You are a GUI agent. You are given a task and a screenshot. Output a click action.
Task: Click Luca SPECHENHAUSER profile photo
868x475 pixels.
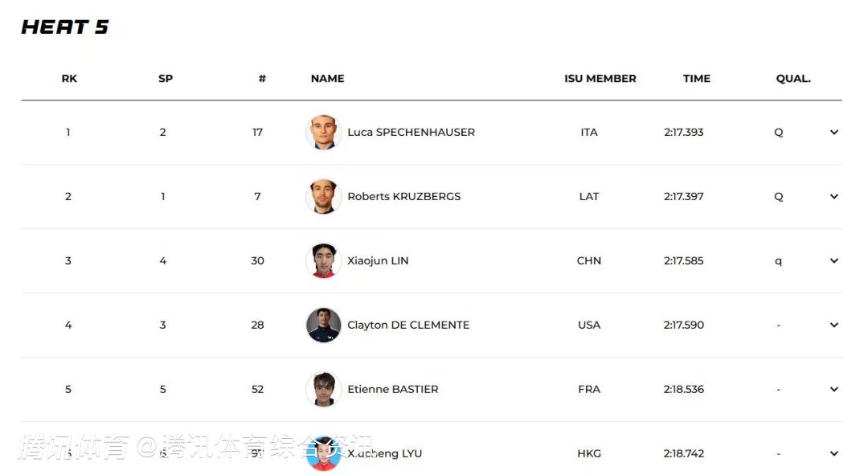(x=323, y=132)
